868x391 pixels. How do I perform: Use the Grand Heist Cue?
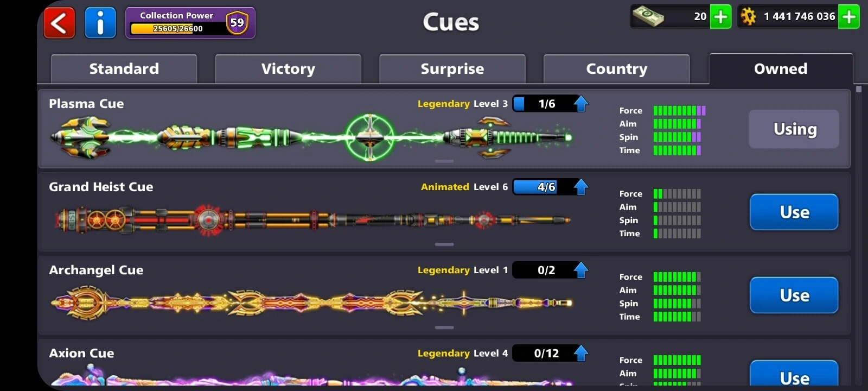[794, 212]
